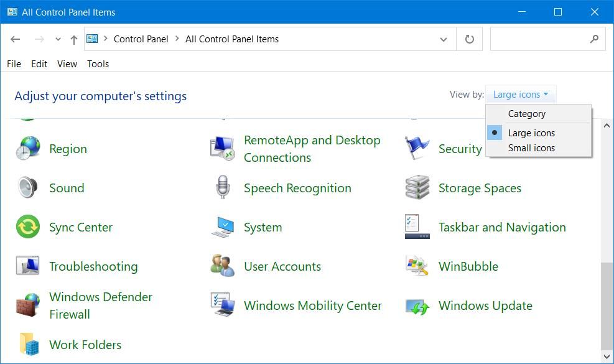Open Windows Defender Firewall brick wall icon

(27, 306)
